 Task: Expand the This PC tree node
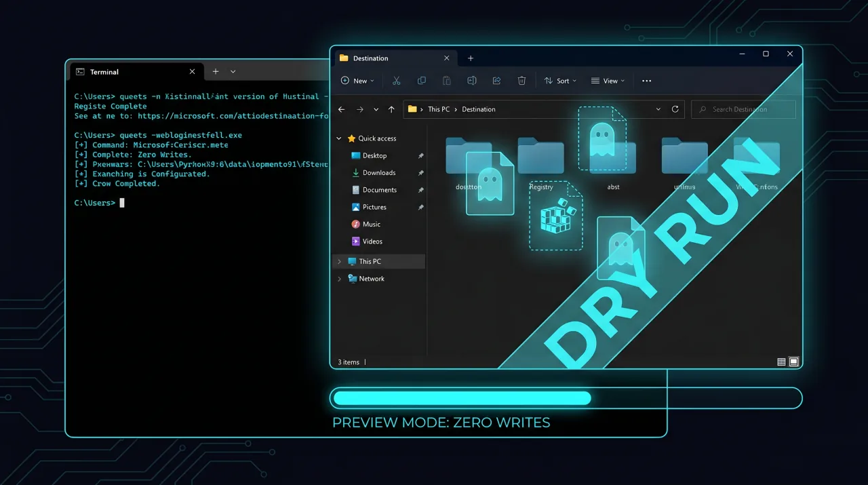point(339,261)
